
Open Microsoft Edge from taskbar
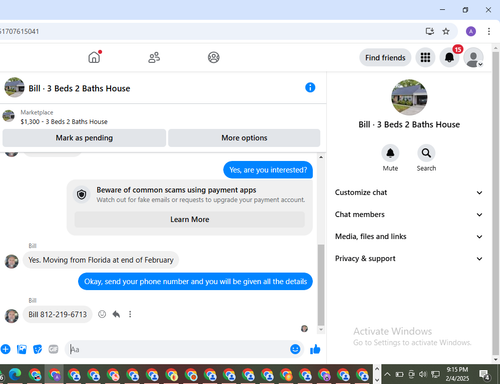pyautogui.click(x=15, y=375)
